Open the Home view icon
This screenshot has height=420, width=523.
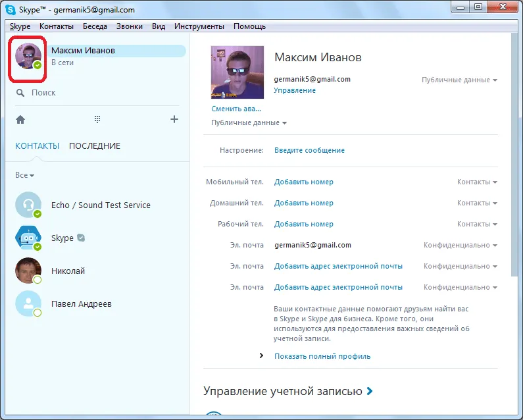tap(20, 120)
